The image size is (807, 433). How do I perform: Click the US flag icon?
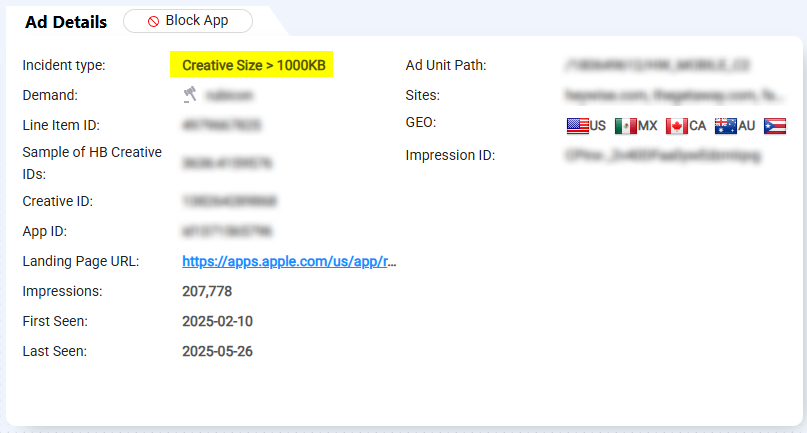pyautogui.click(x=577, y=126)
